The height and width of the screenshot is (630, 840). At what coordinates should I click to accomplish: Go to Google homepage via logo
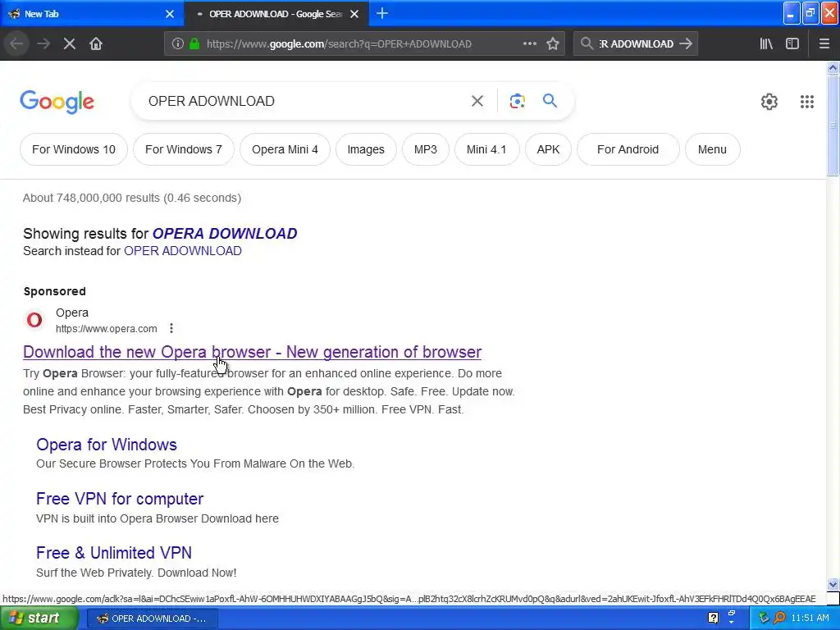point(57,102)
